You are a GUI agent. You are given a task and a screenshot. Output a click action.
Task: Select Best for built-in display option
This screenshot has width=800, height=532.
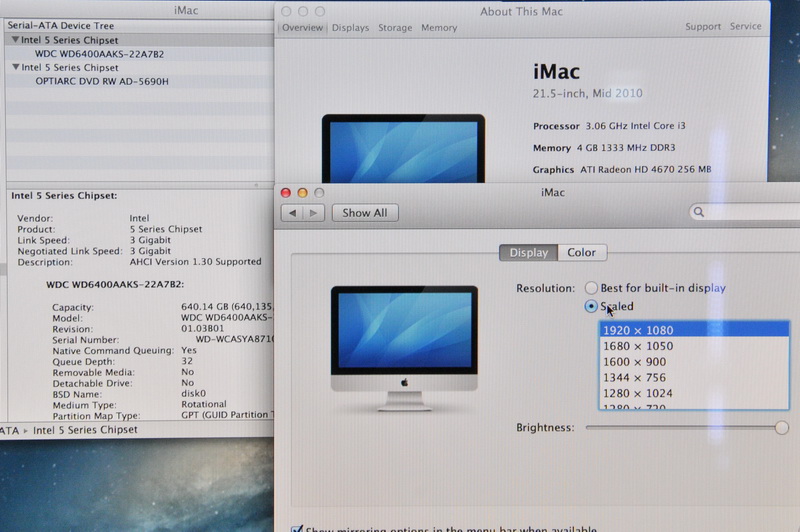591,288
